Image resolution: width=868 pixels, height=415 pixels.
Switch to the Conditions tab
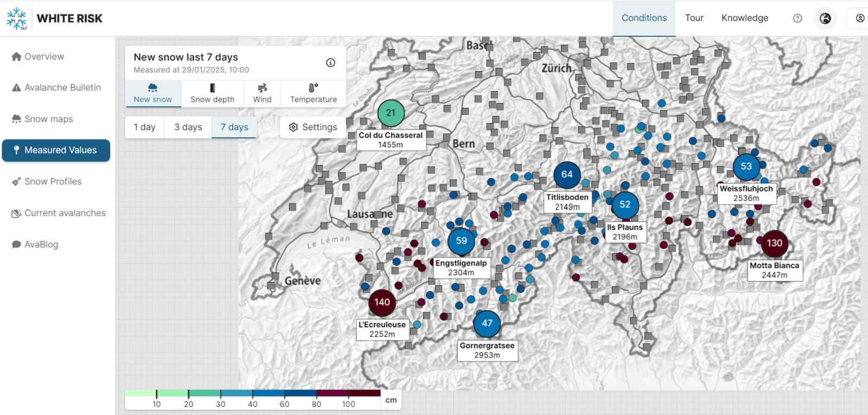644,18
